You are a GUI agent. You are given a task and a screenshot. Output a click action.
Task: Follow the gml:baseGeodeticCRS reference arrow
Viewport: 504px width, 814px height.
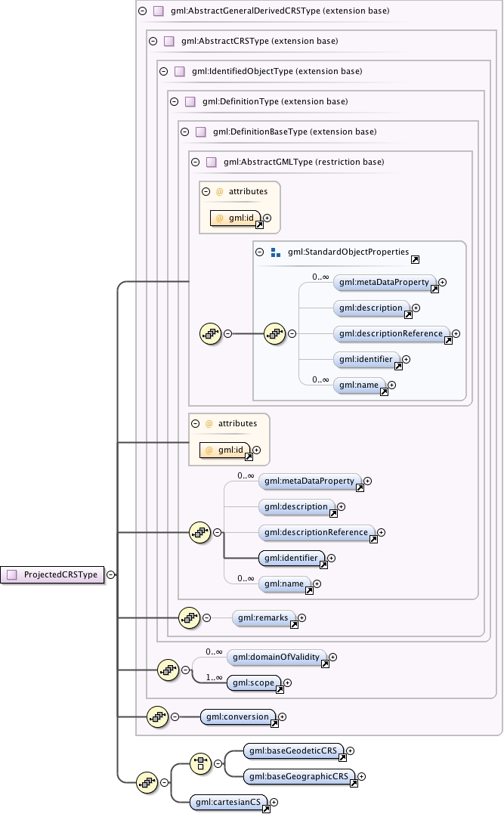click(x=342, y=758)
